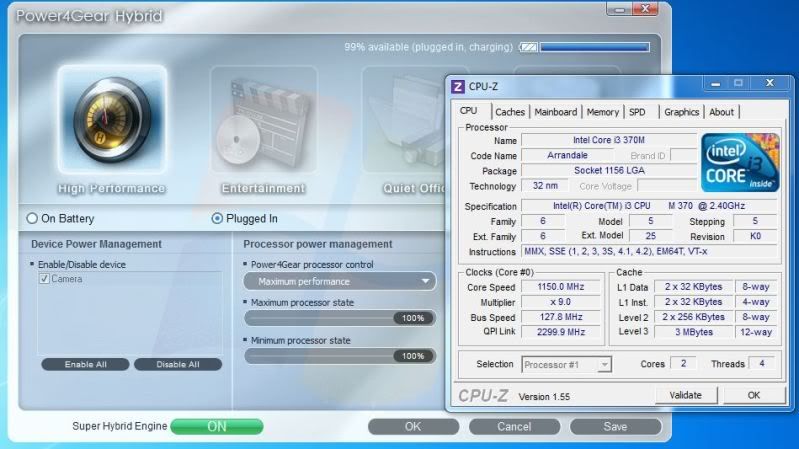Click the Core Speed value 1150.0 MHz

pos(561,287)
